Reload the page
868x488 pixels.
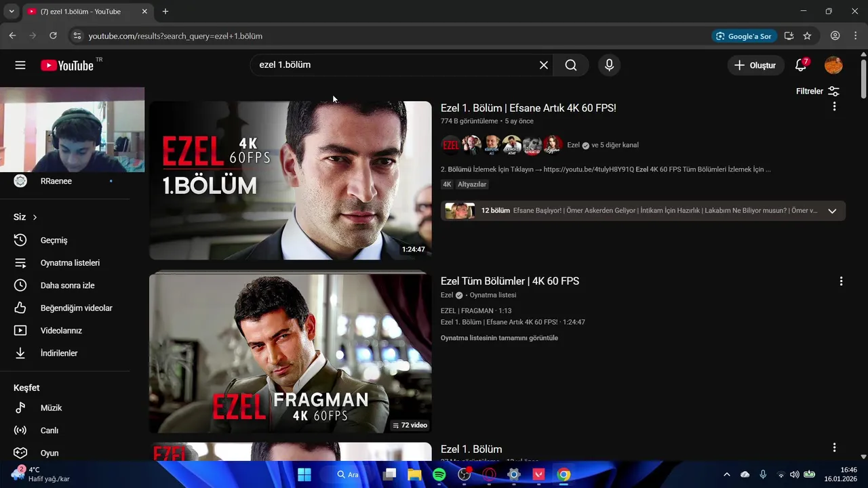[53, 36]
